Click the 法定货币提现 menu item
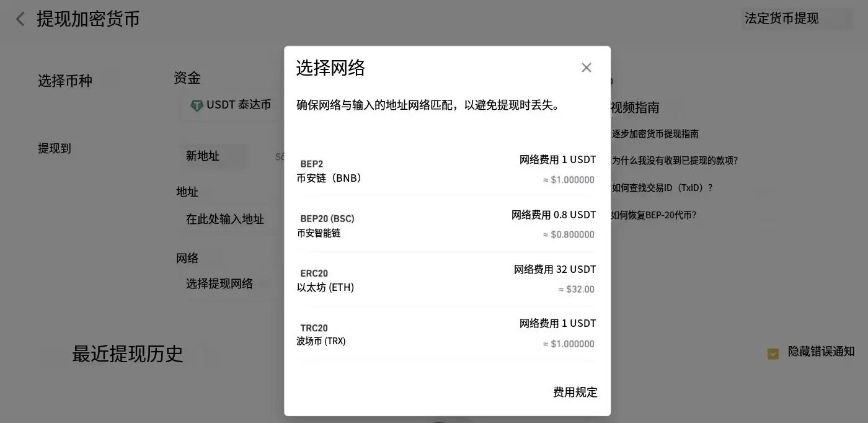Screen dimensions: 868x423 tap(781, 19)
